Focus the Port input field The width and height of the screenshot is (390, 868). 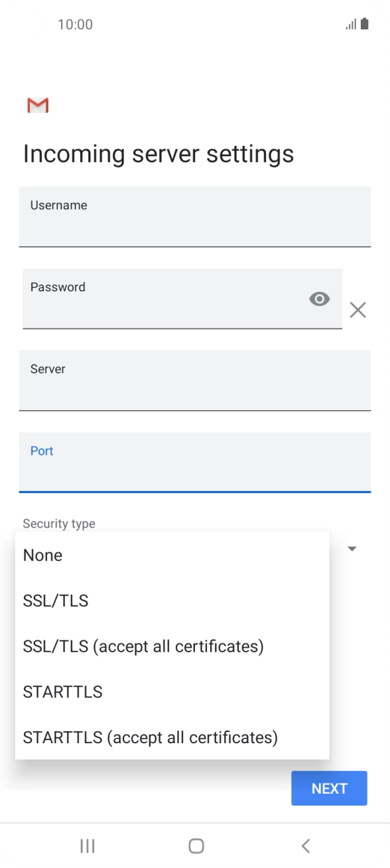tap(195, 463)
